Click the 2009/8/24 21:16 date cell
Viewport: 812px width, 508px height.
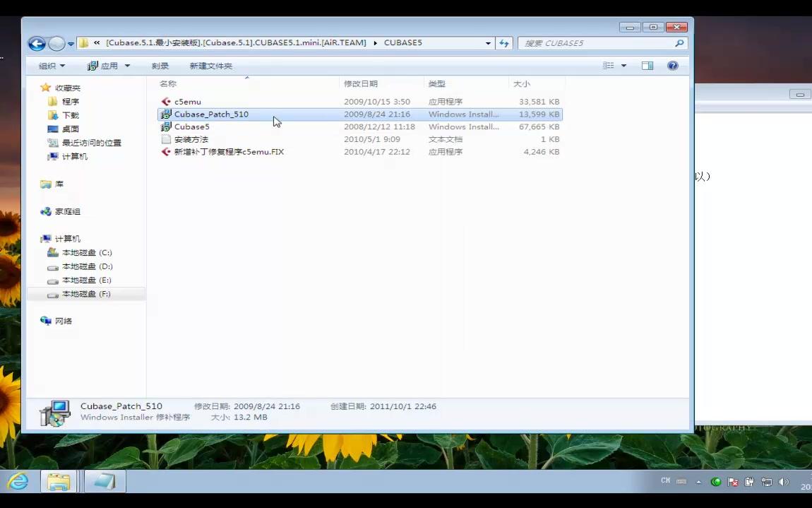click(x=377, y=114)
